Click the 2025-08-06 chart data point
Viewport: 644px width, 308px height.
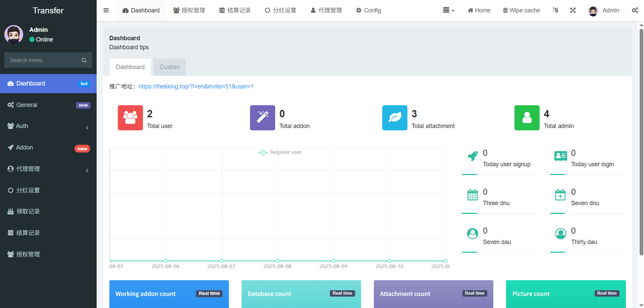pyautogui.click(x=165, y=261)
